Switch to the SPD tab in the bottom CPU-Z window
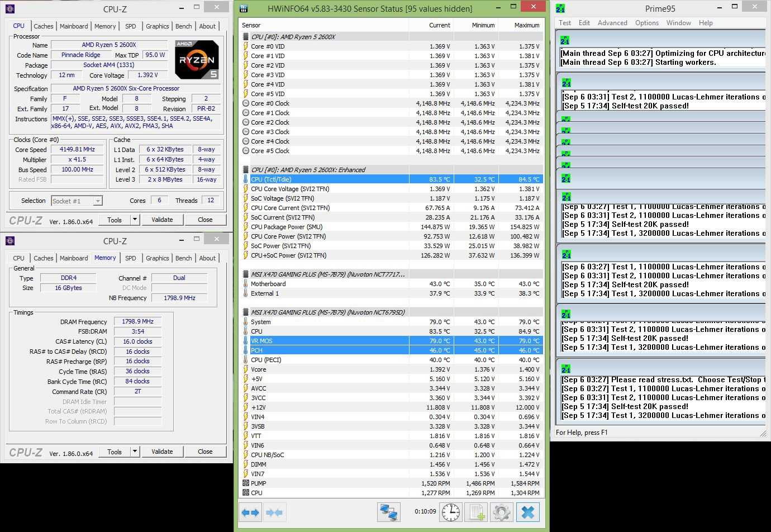 tap(130, 258)
